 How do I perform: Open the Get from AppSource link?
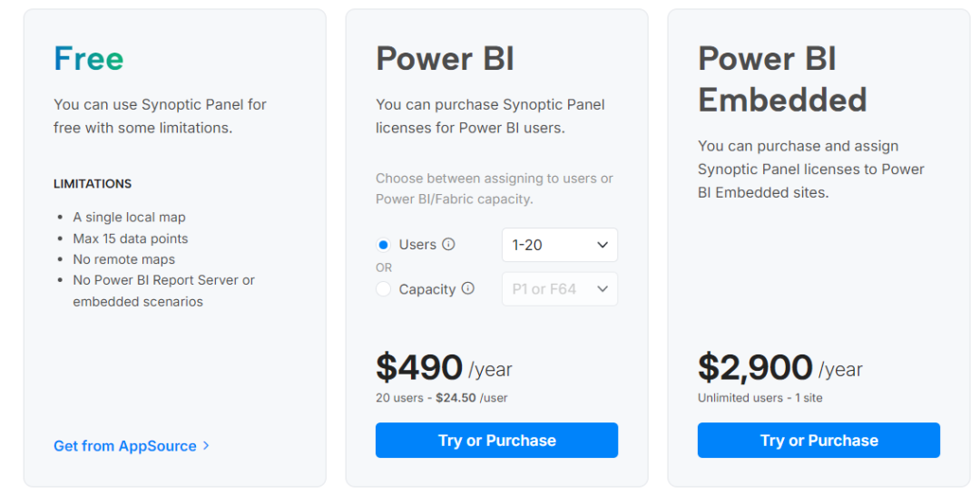125,446
